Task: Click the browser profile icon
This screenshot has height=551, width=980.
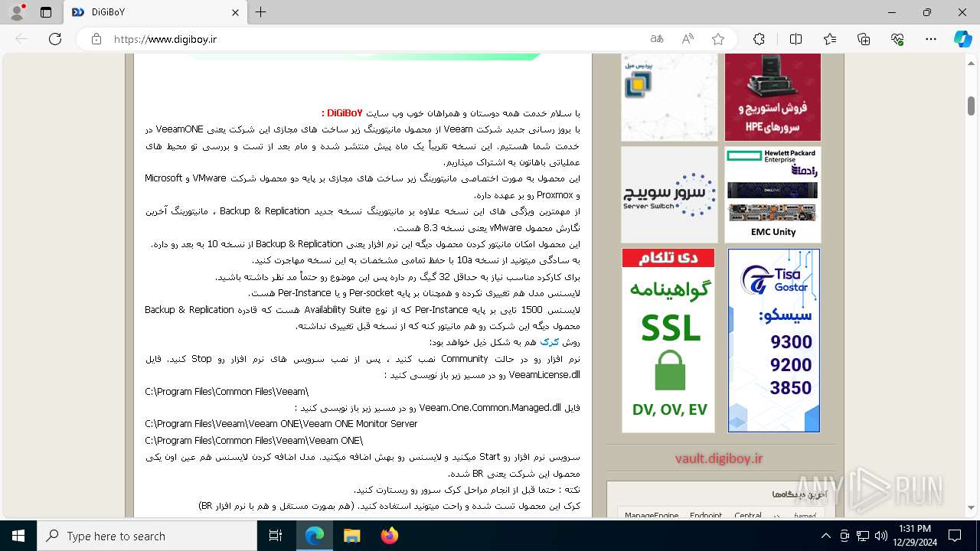Action: click(17, 12)
